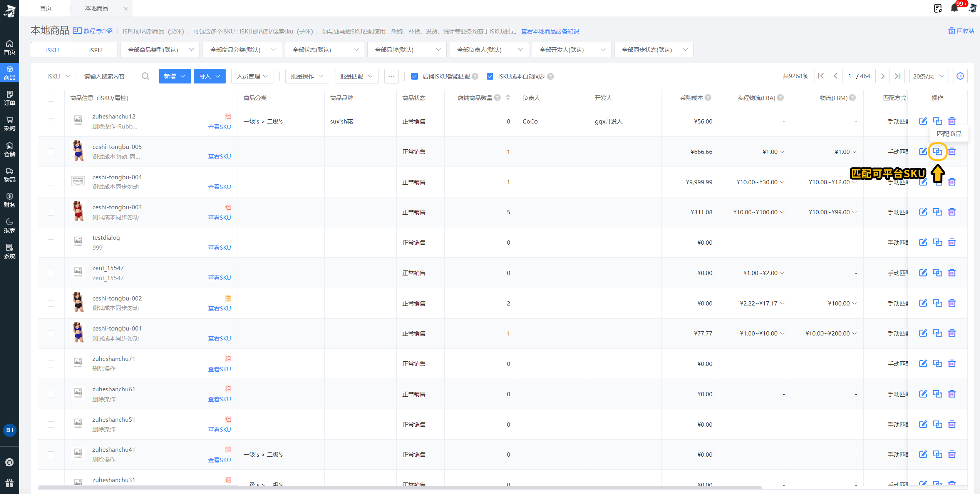Viewport: 980px width, 494px height.
Task: Jump to the first page
Action: click(821, 76)
